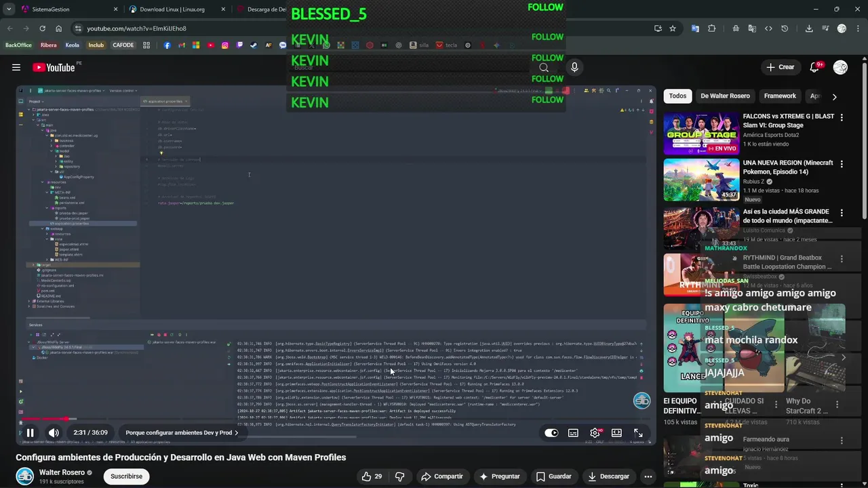Image resolution: width=868 pixels, height=488 pixels.
Task: Click the Preguntar button
Action: (x=499, y=476)
